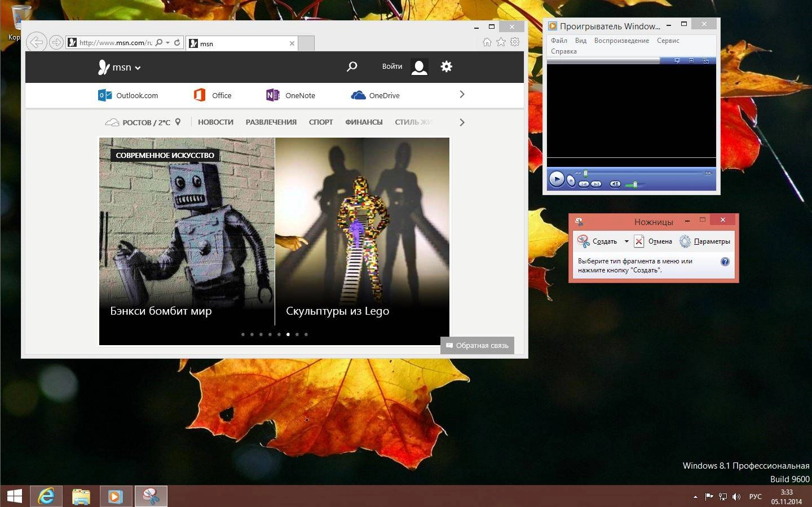Screen dimensions: 812x507
Task: Open the Office link
Action: click(x=213, y=95)
